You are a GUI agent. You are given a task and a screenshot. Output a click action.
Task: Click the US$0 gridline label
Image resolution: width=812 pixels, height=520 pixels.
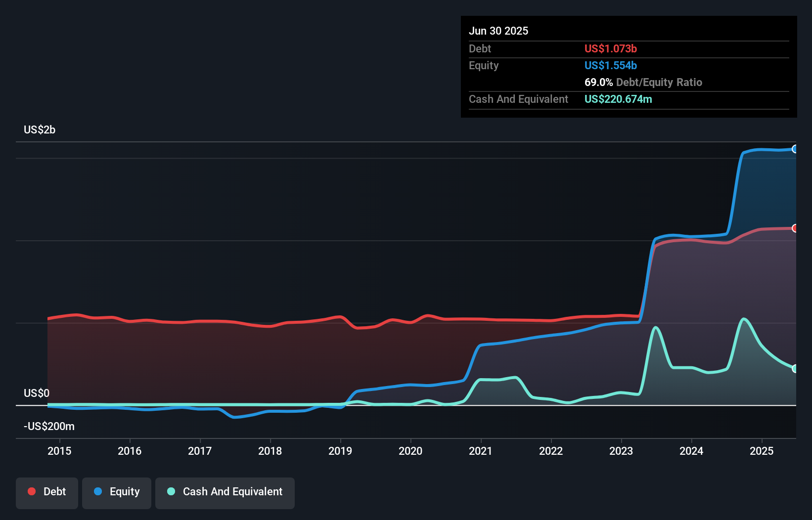tap(36, 393)
